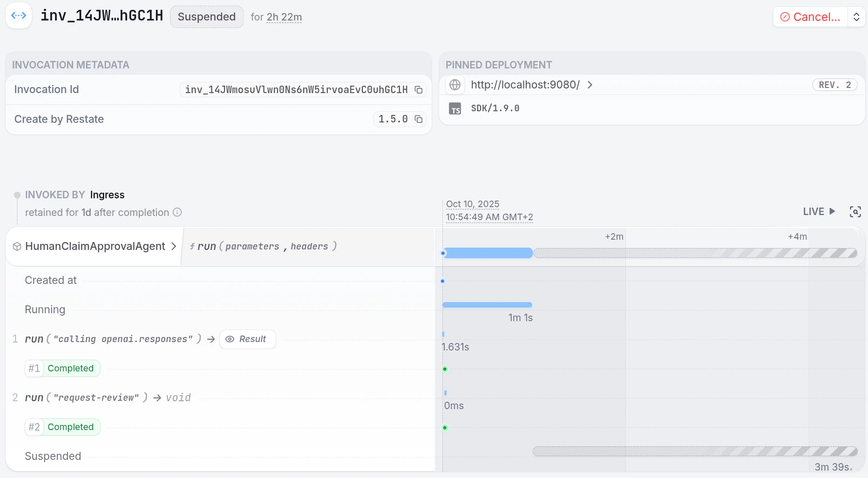868x478 pixels.
Task: Click the zoom-to-fit timeline icon
Action: pos(855,212)
